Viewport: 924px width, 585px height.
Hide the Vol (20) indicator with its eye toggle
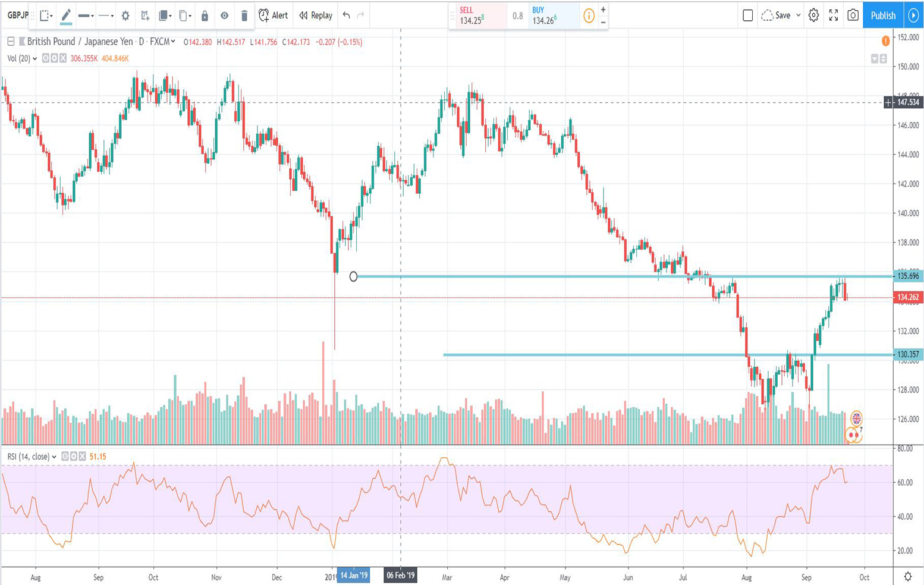(45, 58)
